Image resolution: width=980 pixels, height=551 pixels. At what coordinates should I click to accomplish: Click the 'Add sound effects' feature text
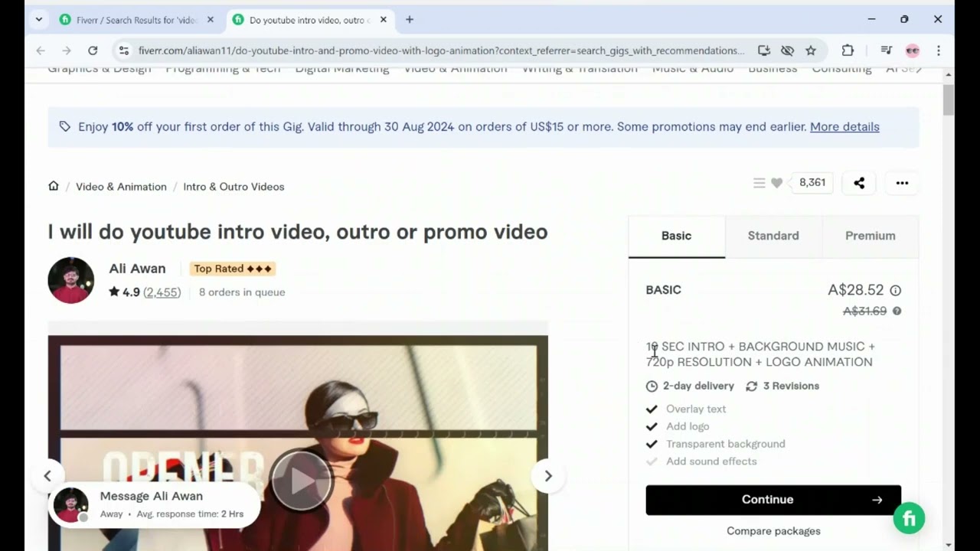(x=711, y=461)
